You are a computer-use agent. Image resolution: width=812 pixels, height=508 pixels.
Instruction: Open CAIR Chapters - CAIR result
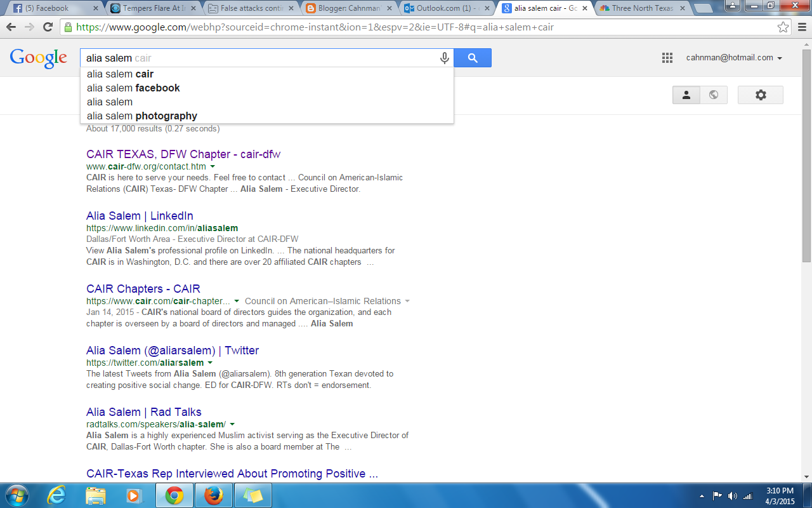click(x=143, y=289)
